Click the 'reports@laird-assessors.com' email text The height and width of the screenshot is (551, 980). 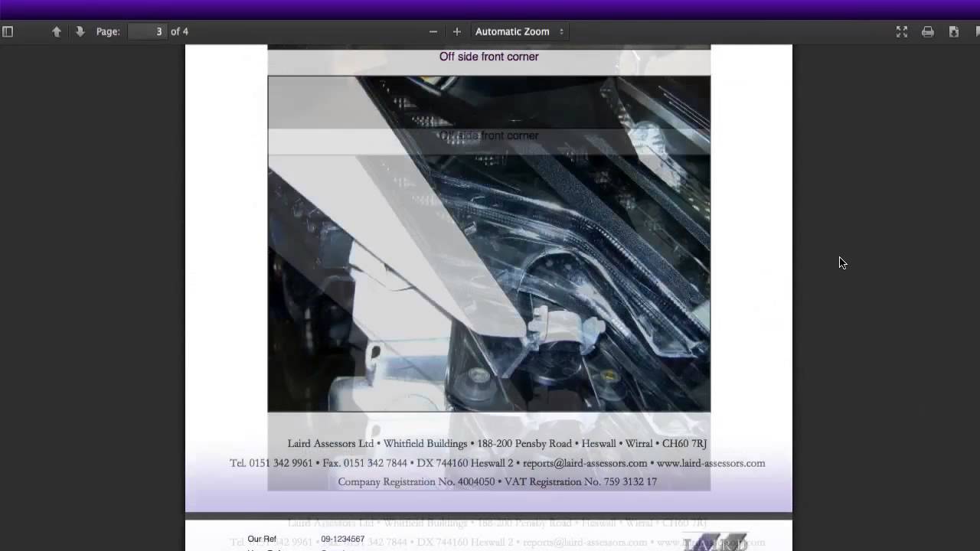585,463
